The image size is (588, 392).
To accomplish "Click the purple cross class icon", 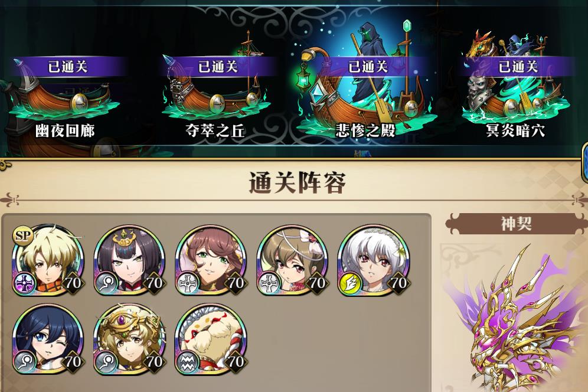I will [25, 282].
